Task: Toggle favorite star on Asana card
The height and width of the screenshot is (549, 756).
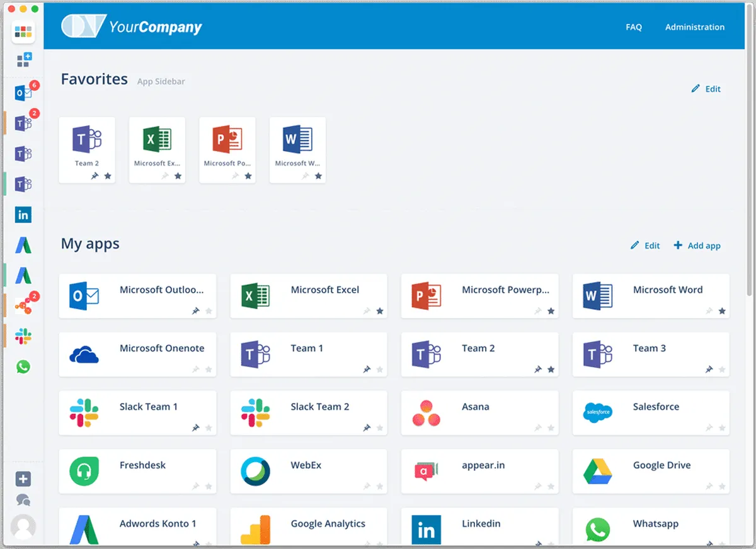Action: coord(551,428)
